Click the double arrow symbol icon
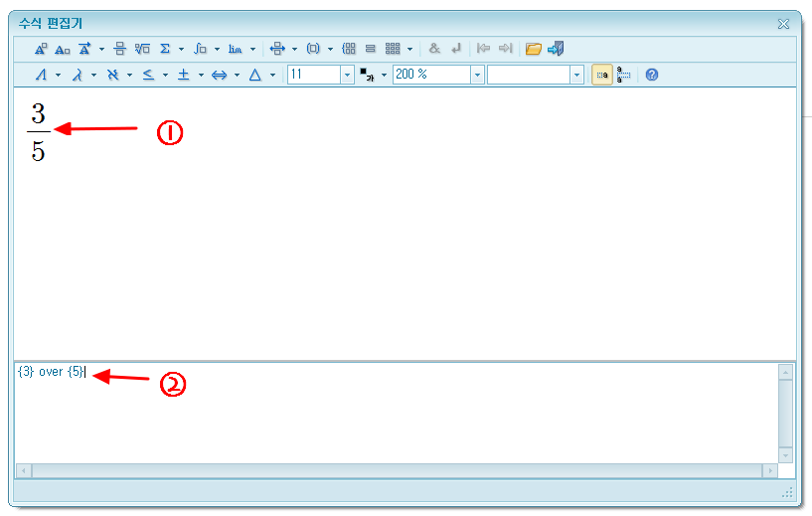 click(x=219, y=76)
